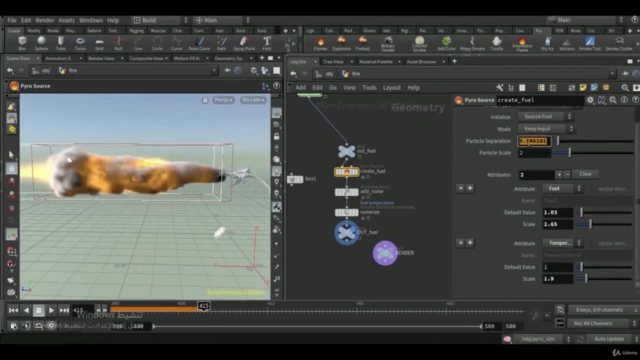Click the play forward button
The height and width of the screenshot is (360, 640).
(51, 311)
